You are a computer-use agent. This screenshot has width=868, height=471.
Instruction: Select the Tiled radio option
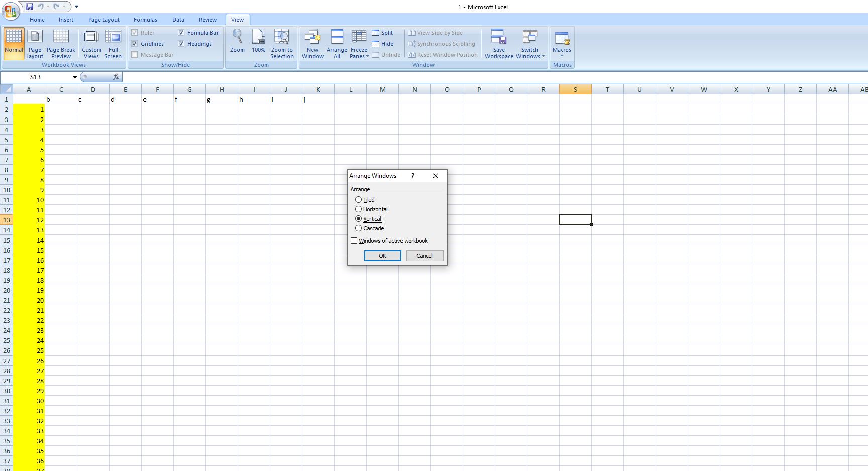358,200
